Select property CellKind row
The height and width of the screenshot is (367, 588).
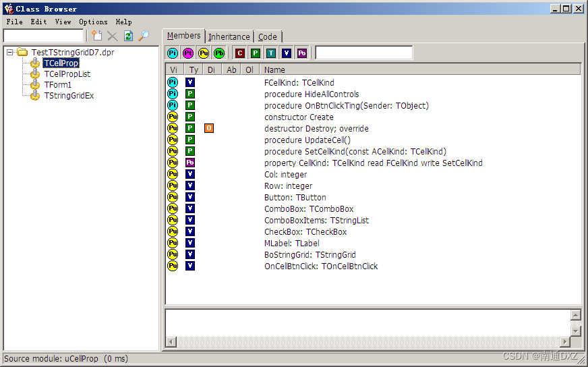click(x=374, y=163)
